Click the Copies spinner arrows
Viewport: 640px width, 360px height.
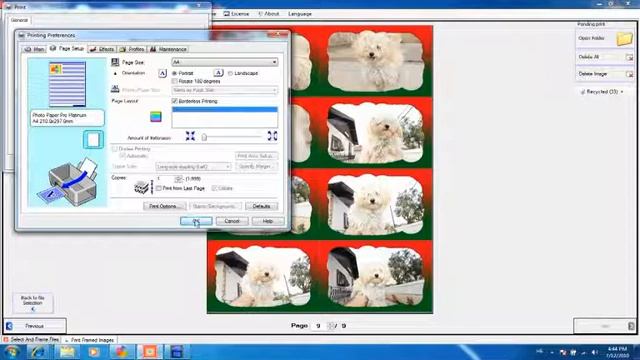coord(179,178)
